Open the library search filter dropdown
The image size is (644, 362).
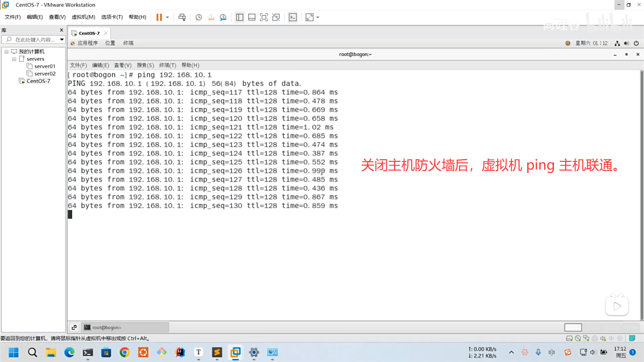pos(62,40)
